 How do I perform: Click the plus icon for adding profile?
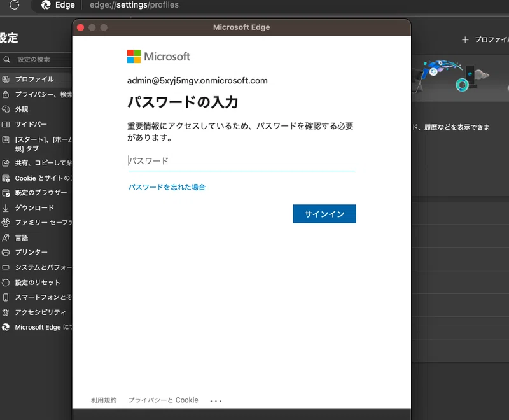coord(465,39)
